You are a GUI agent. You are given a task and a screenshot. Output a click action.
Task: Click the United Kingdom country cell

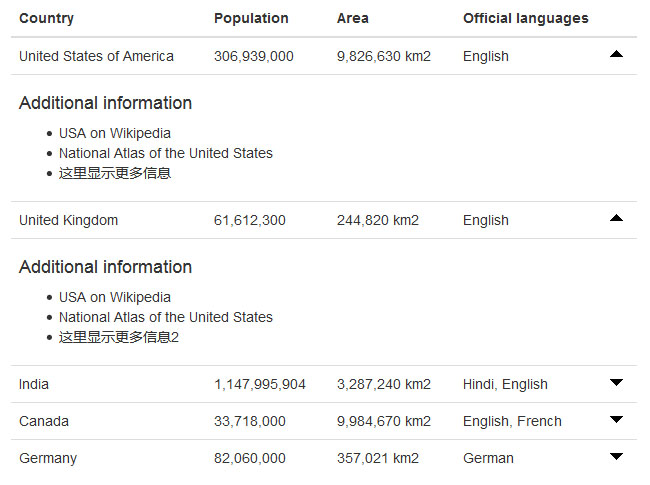coord(68,220)
